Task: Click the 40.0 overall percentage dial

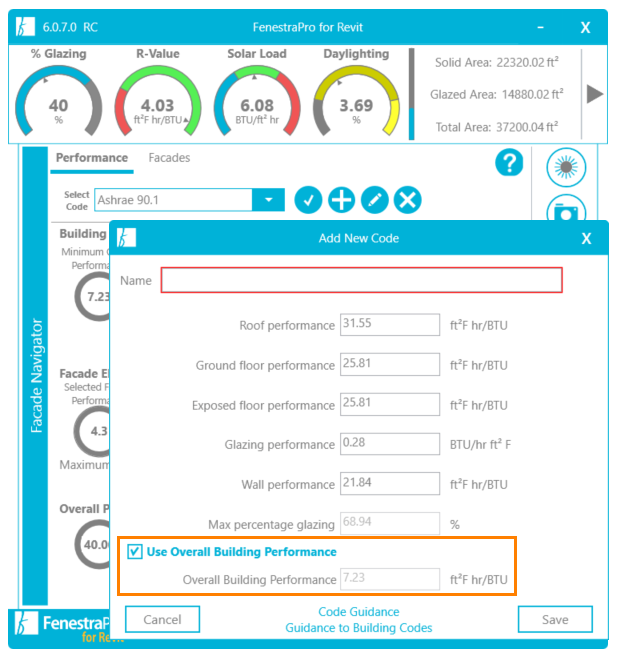Action: 92,544
